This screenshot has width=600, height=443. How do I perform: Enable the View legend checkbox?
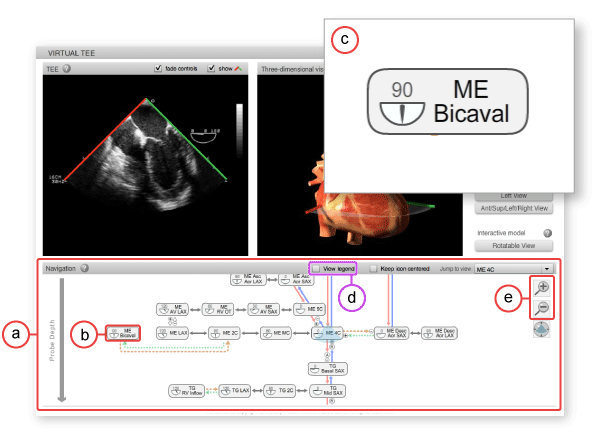point(316,269)
